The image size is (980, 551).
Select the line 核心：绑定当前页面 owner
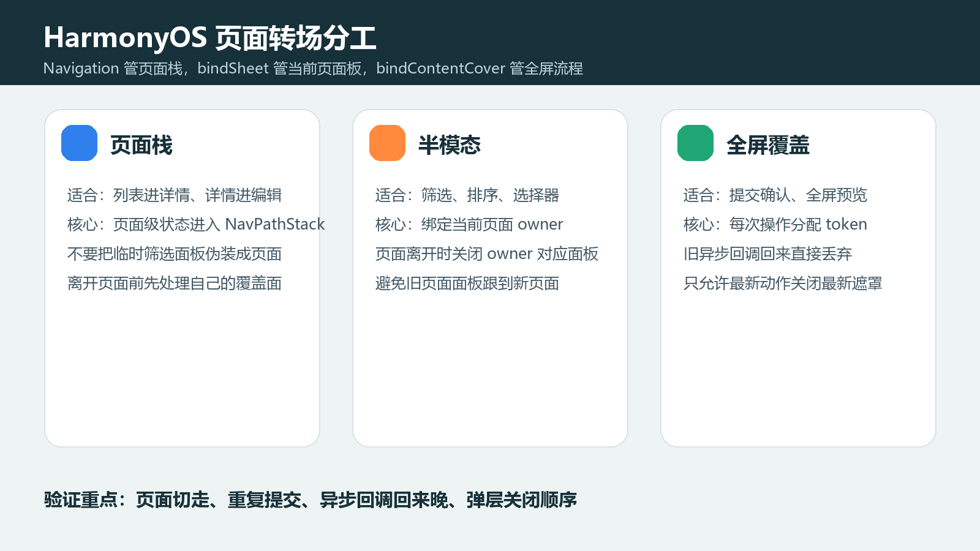[x=469, y=225]
